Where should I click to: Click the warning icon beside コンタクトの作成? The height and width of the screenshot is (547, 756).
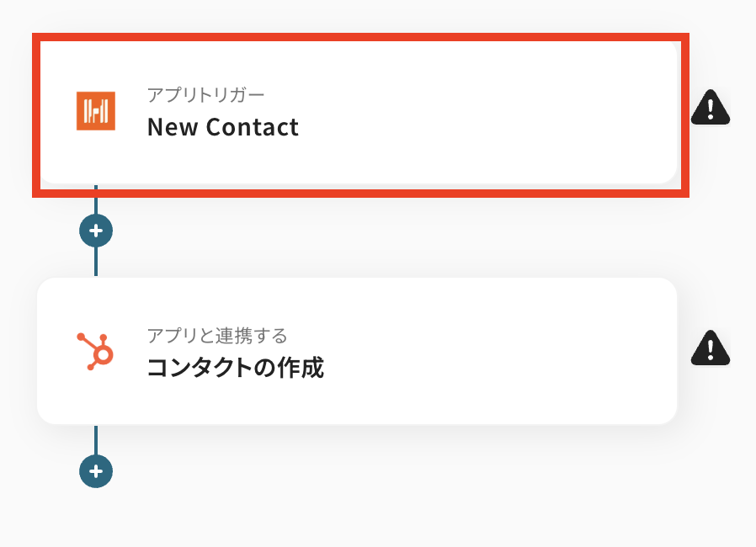point(711,348)
